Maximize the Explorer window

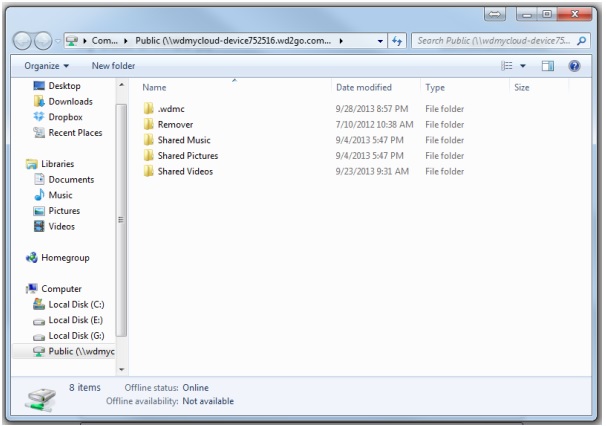547,15
